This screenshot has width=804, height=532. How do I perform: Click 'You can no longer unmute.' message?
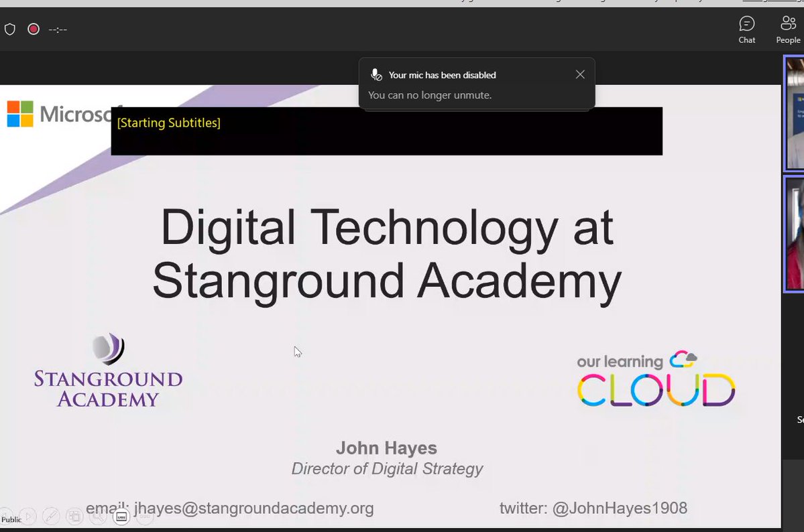click(430, 95)
